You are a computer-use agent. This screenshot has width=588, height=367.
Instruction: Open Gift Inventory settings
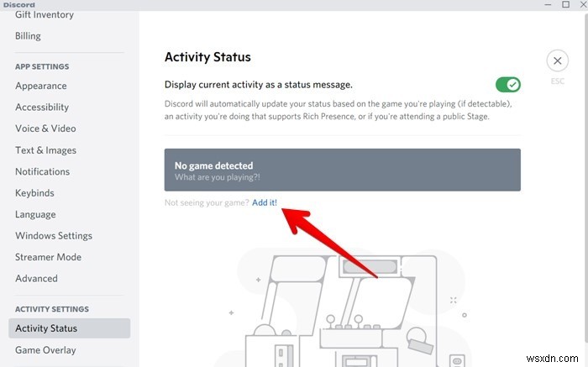pyautogui.click(x=44, y=14)
